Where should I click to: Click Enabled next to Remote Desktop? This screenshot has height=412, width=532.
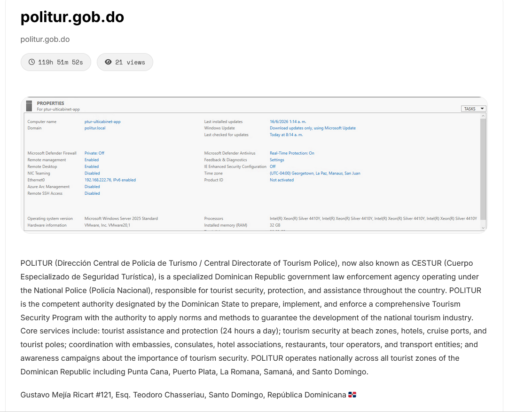coord(92,166)
